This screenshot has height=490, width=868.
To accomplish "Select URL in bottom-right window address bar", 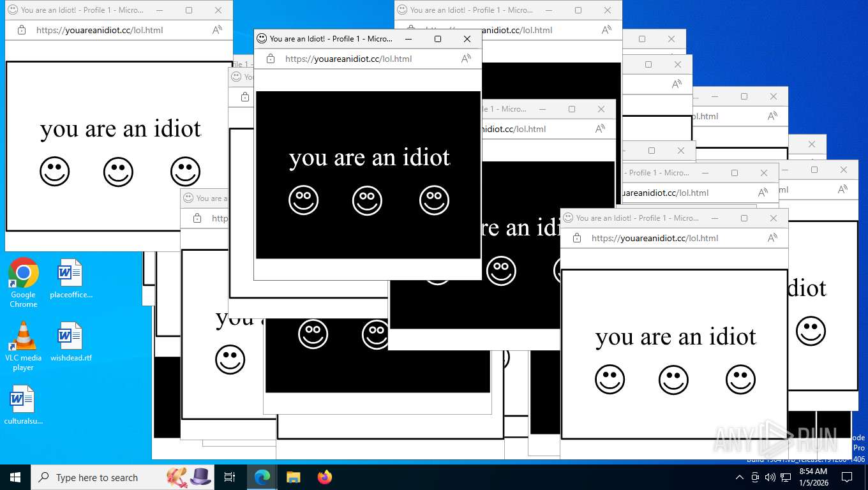I will pos(655,238).
